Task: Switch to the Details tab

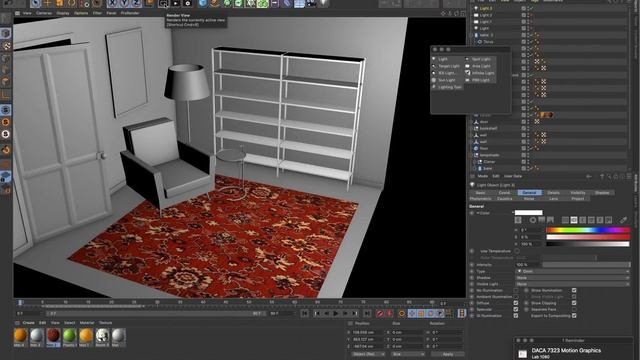Action: pyautogui.click(x=553, y=193)
